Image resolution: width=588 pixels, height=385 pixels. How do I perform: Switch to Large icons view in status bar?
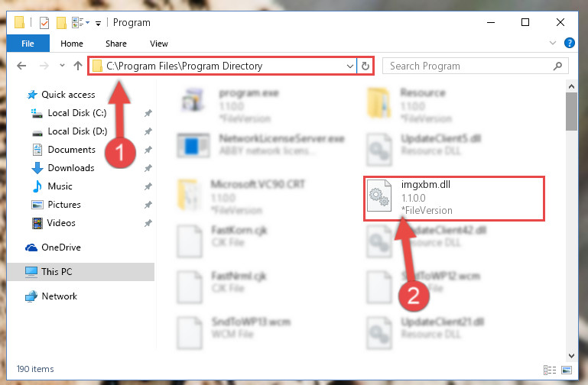click(567, 370)
